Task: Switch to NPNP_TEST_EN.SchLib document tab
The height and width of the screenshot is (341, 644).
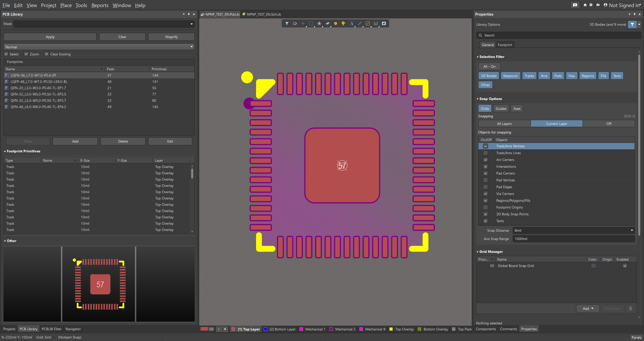Action: 262,14
